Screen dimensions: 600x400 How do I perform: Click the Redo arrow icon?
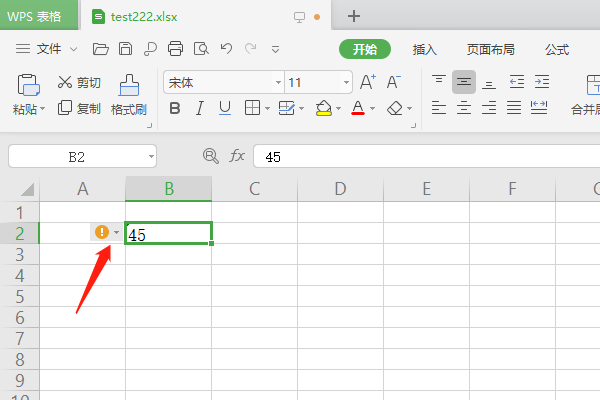pyautogui.click(x=251, y=49)
